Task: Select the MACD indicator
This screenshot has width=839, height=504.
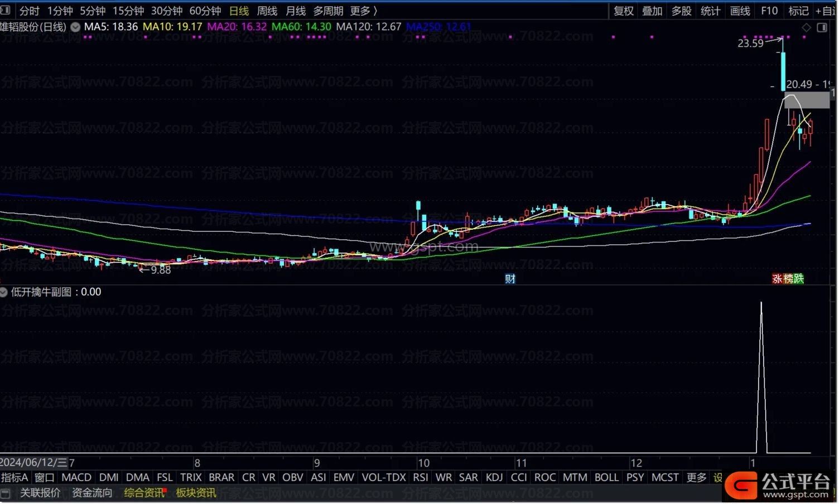Action: pyautogui.click(x=76, y=478)
